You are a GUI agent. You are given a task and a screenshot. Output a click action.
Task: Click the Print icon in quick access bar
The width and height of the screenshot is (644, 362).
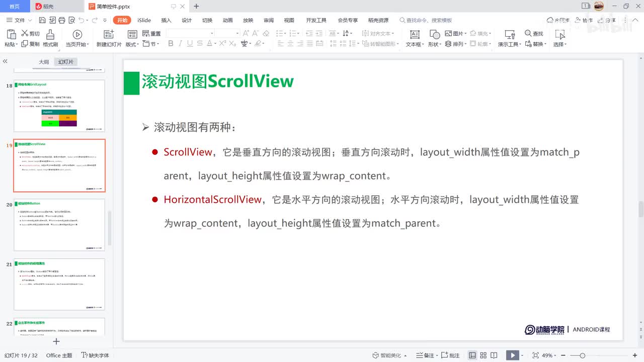[62, 20]
